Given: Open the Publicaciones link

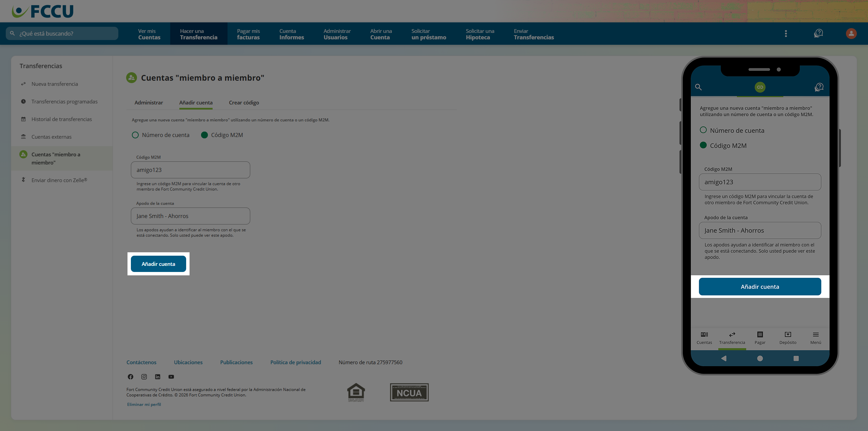Looking at the screenshot, I should pyautogui.click(x=236, y=362).
